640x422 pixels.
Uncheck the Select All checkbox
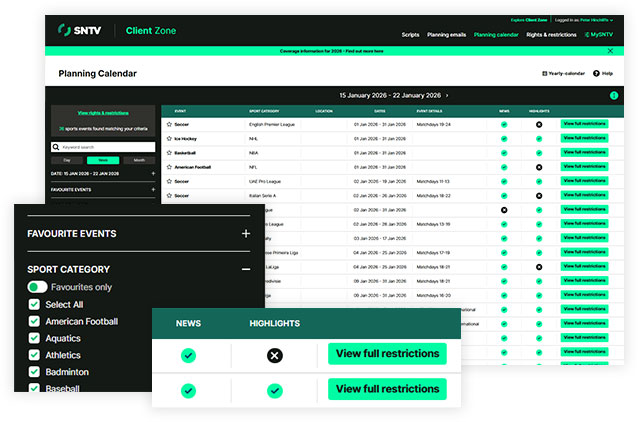pyautogui.click(x=34, y=305)
